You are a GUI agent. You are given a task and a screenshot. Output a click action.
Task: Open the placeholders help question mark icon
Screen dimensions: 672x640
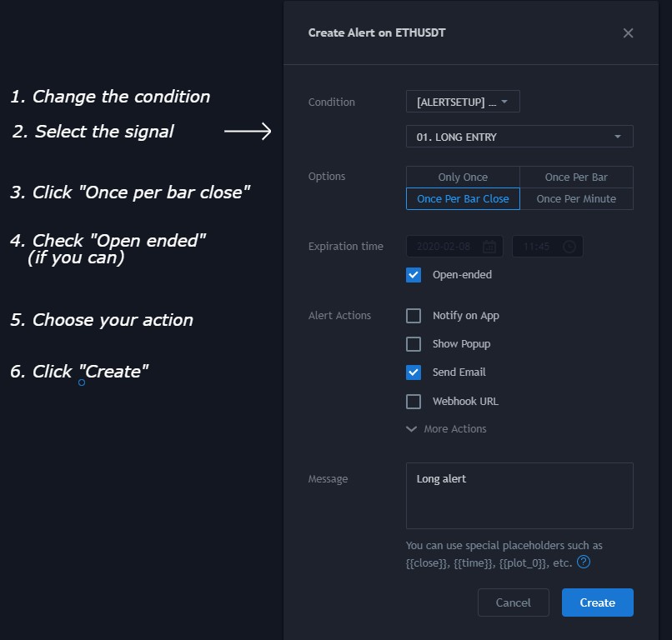584,562
